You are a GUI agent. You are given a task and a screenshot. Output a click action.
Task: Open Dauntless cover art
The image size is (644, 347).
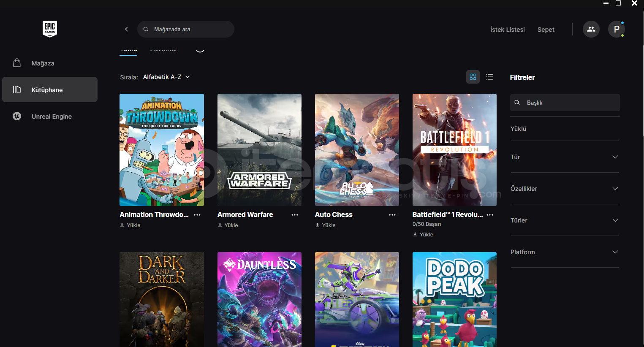(259, 299)
